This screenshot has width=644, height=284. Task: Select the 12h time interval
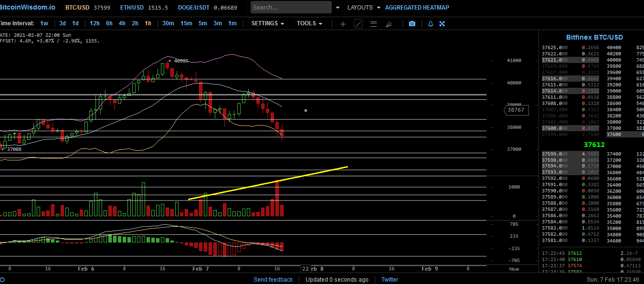(95, 23)
